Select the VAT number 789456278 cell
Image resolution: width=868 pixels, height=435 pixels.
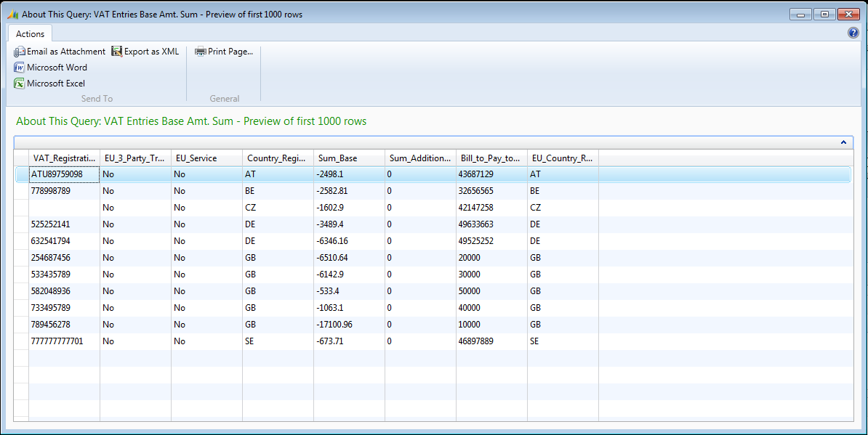pos(64,325)
